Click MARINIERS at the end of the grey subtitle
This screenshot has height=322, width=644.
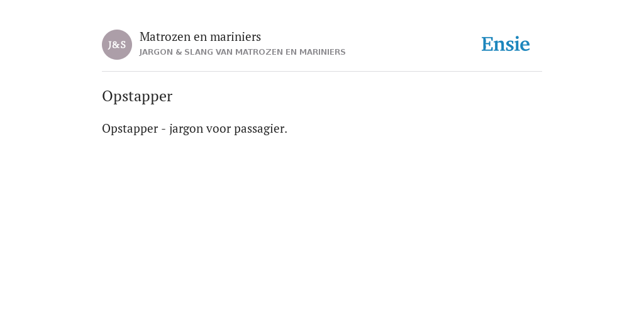coord(323,52)
